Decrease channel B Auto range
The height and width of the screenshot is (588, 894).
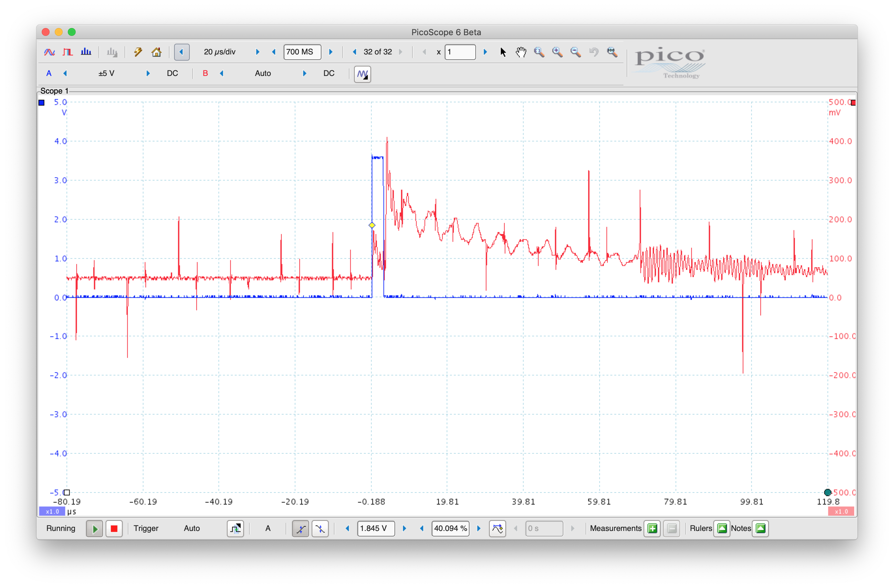pyautogui.click(x=222, y=74)
